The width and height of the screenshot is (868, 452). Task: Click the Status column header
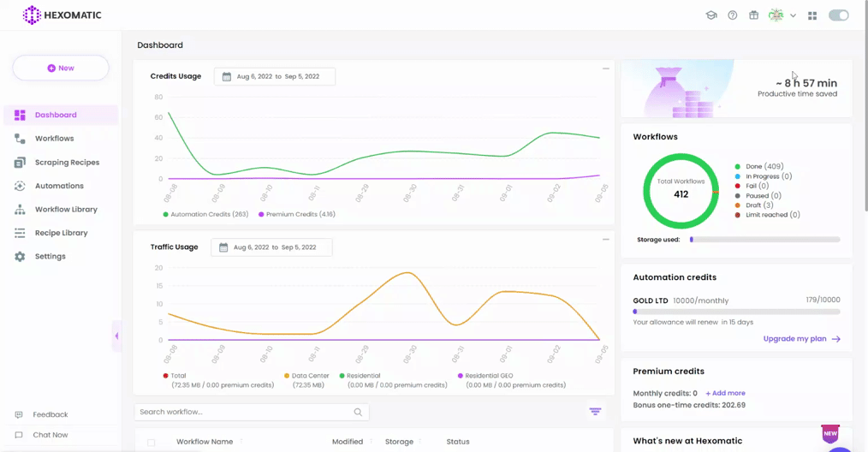458,442
